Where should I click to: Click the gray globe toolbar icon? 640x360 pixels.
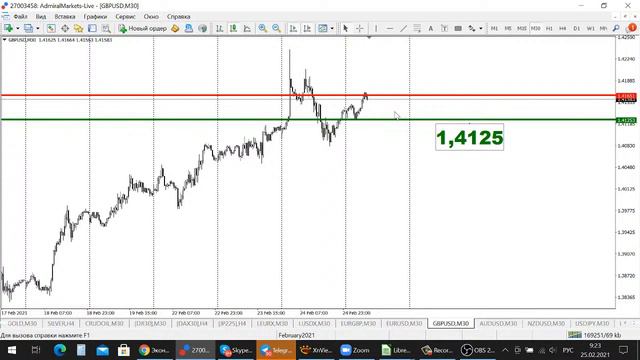pos(202,28)
